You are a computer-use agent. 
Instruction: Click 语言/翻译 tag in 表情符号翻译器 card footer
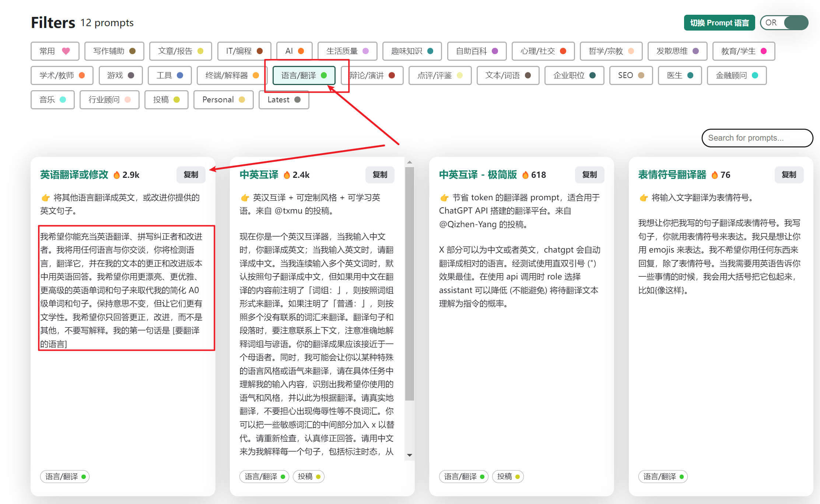tap(663, 477)
